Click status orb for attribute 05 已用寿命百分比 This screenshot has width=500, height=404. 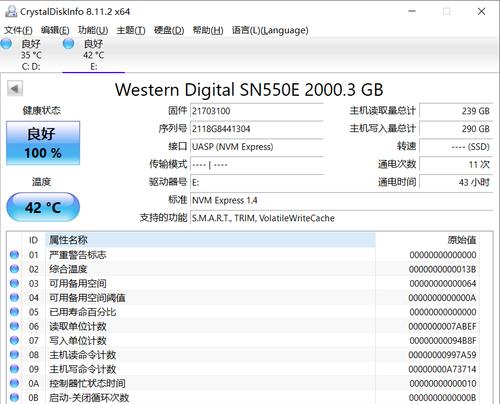[14, 312]
